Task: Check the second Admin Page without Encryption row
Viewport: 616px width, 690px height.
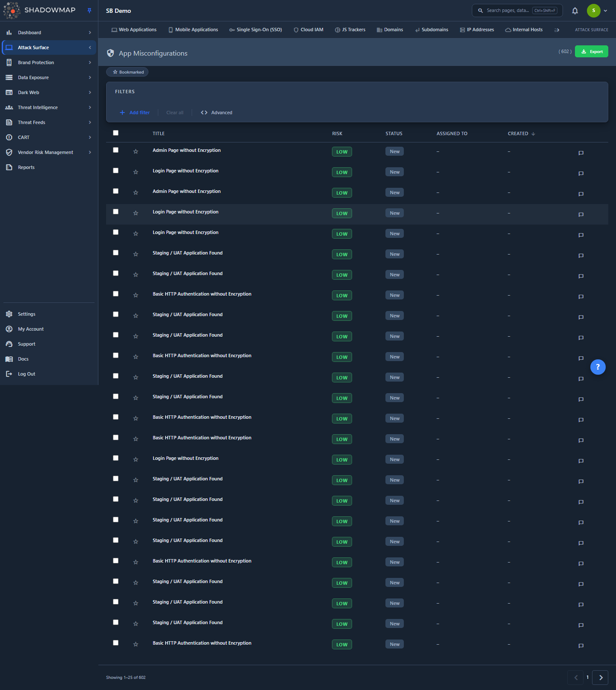Action: [x=115, y=191]
